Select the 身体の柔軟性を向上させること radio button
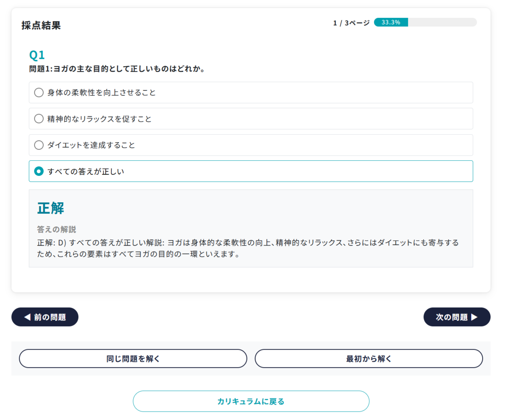 click(x=39, y=93)
